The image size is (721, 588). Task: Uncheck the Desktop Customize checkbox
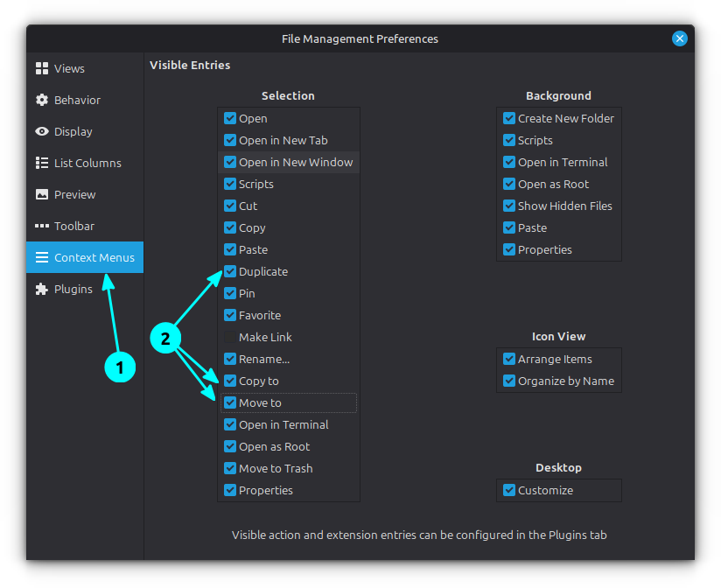(x=509, y=490)
